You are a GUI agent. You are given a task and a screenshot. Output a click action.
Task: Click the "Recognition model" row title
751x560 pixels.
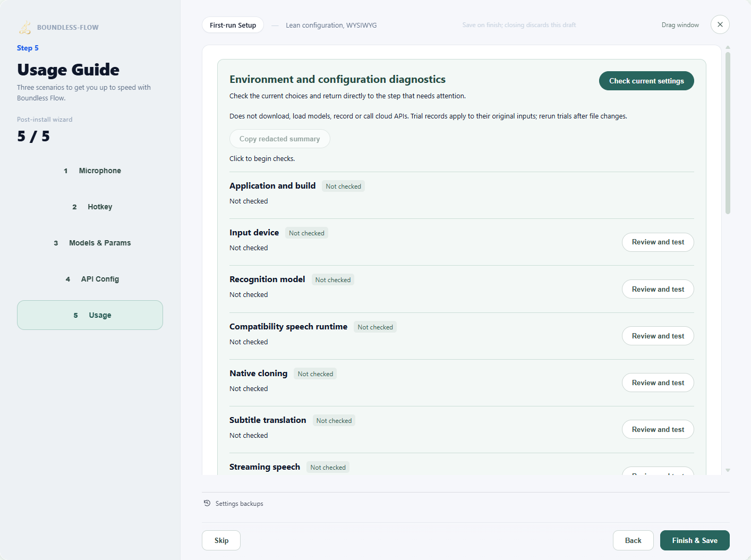267,279
